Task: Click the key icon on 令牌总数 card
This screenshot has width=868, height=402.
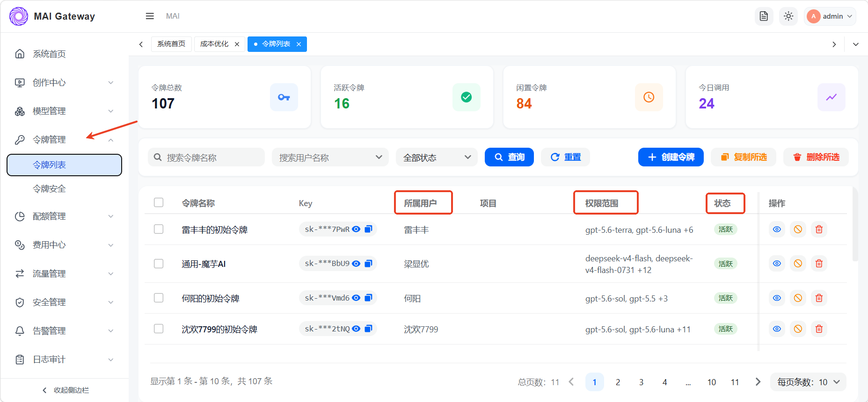Action: click(x=284, y=97)
